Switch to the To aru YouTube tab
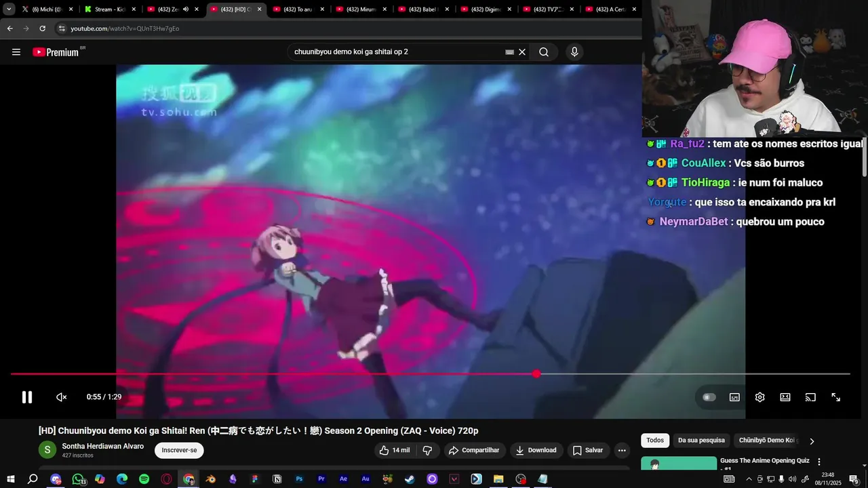 pyautogui.click(x=297, y=9)
